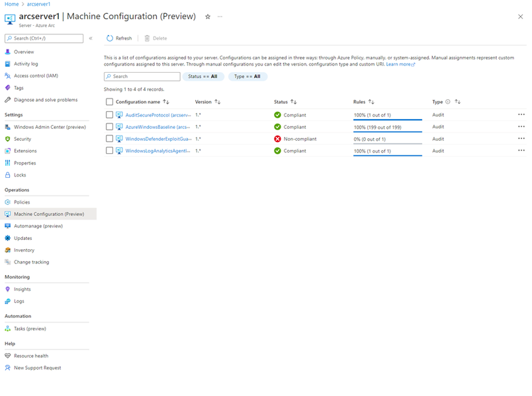
Task: Open the Resource health label in Help
Action: pyautogui.click(x=31, y=356)
